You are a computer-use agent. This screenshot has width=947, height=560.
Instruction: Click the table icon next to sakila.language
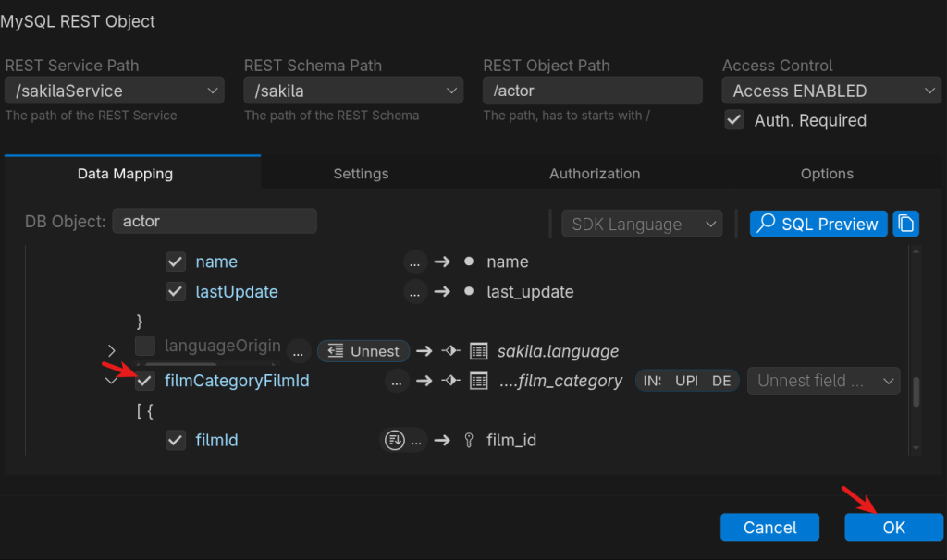coord(478,351)
